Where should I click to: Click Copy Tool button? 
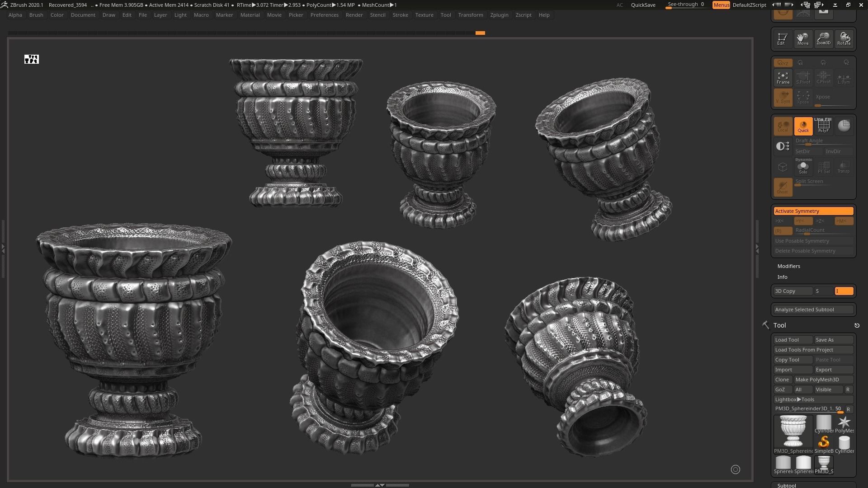[x=793, y=360]
